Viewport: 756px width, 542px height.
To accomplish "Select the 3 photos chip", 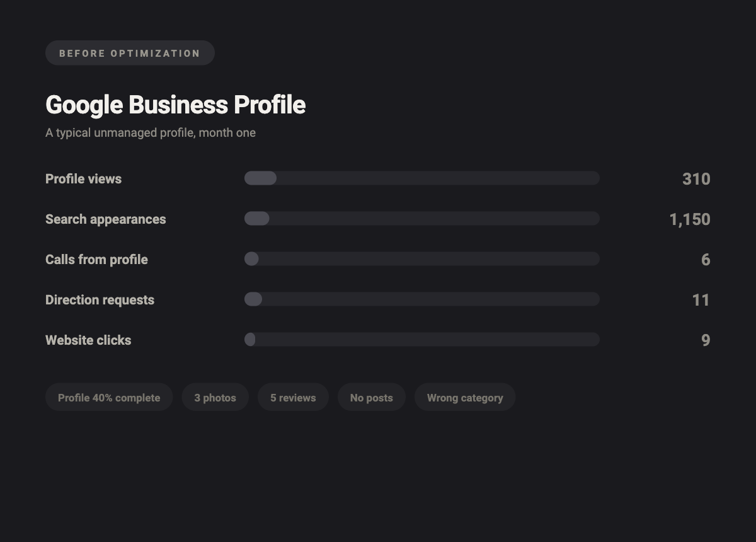I will tap(215, 398).
